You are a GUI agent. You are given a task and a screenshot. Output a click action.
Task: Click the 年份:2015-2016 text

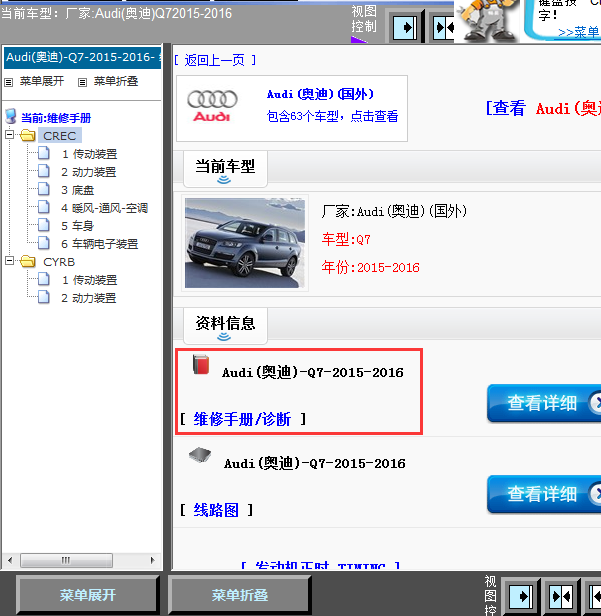pos(370,268)
